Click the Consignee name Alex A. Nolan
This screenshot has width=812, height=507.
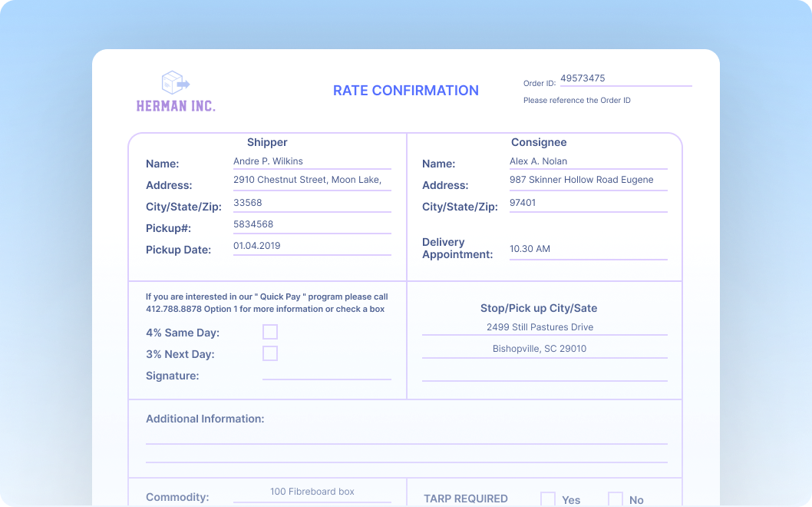click(588, 161)
